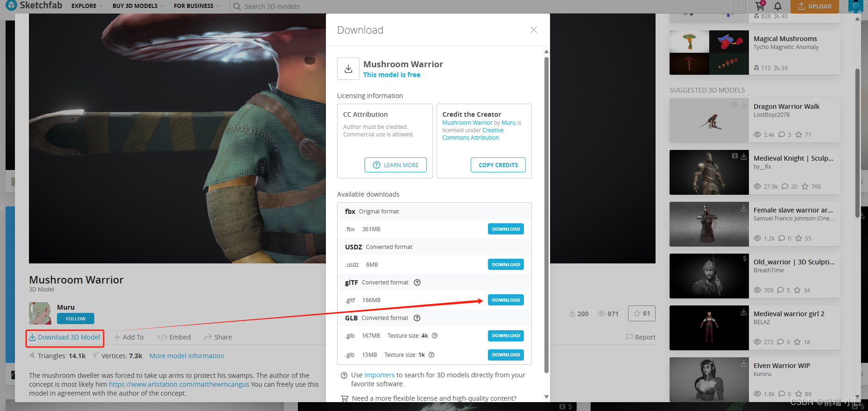The image size is (868, 411).
Task: Click the help icon next to Importers text
Action: (x=344, y=375)
